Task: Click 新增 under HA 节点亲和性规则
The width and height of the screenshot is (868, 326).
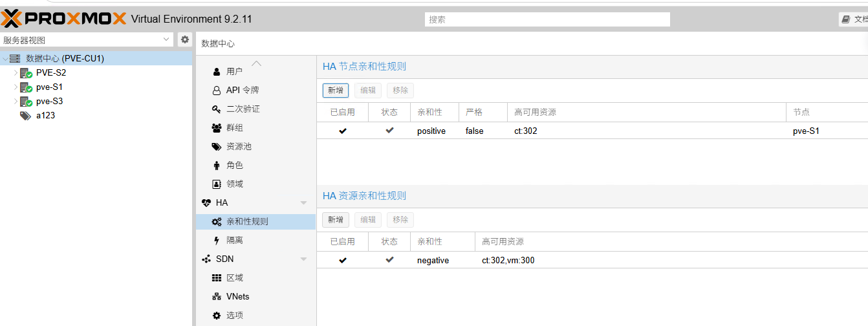Action: [x=336, y=91]
